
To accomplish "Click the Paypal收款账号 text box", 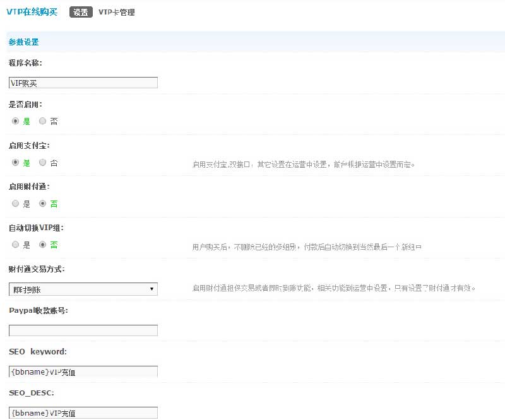I will [x=83, y=330].
